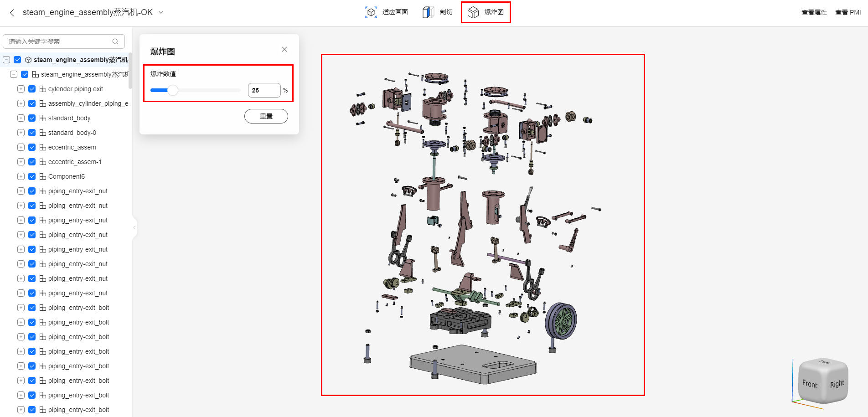This screenshot has width=868, height=417.
Task: Uncheck the eccentric_assem checkbox
Action: coord(32,147)
